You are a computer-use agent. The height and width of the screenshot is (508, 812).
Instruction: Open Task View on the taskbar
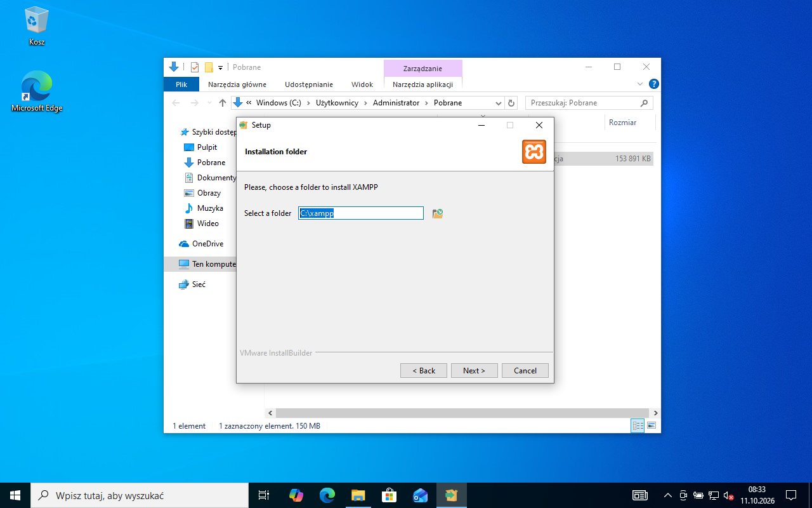coord(264,495)
